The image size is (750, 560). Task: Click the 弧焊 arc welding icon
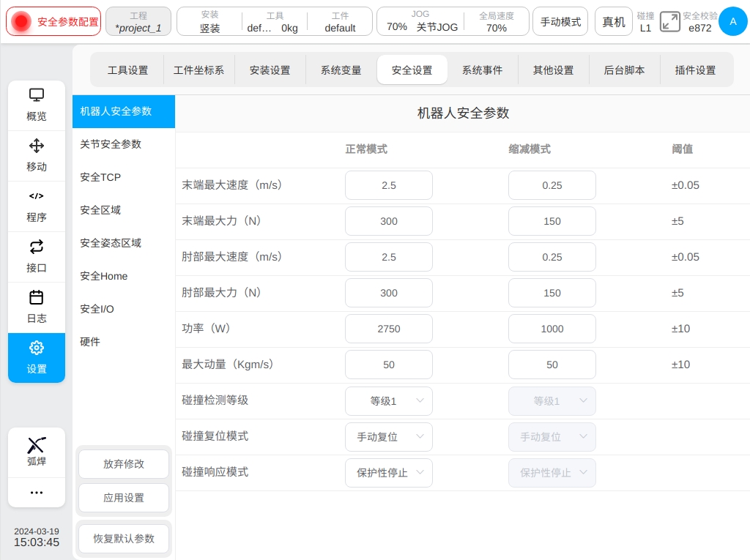coord(37,445)
